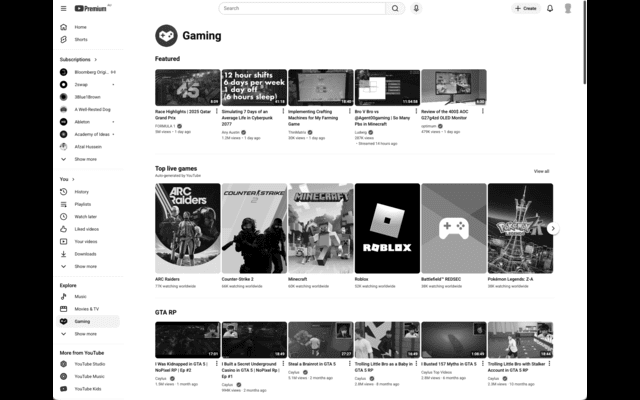Open the ThinMatrix channel link

coord(297,132)
